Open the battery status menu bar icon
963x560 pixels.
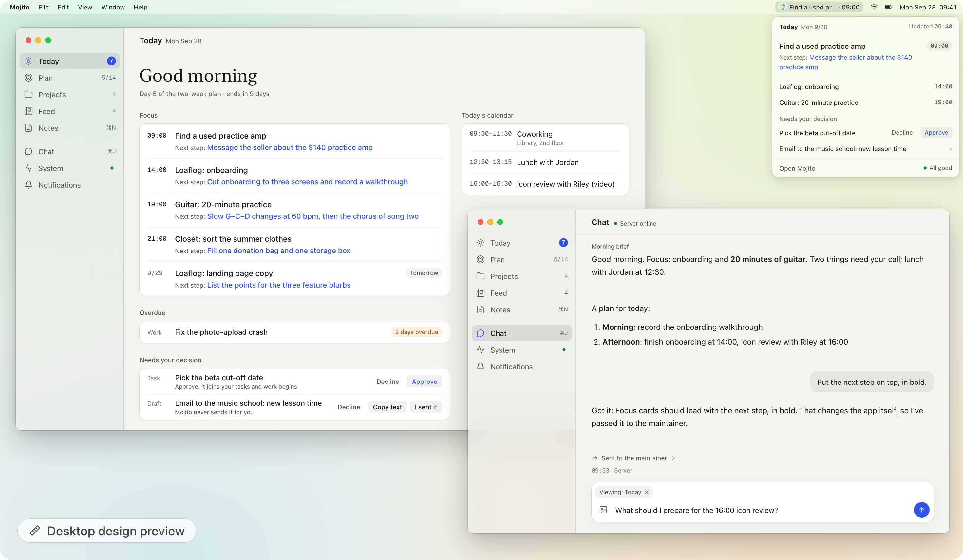(889, 7)
